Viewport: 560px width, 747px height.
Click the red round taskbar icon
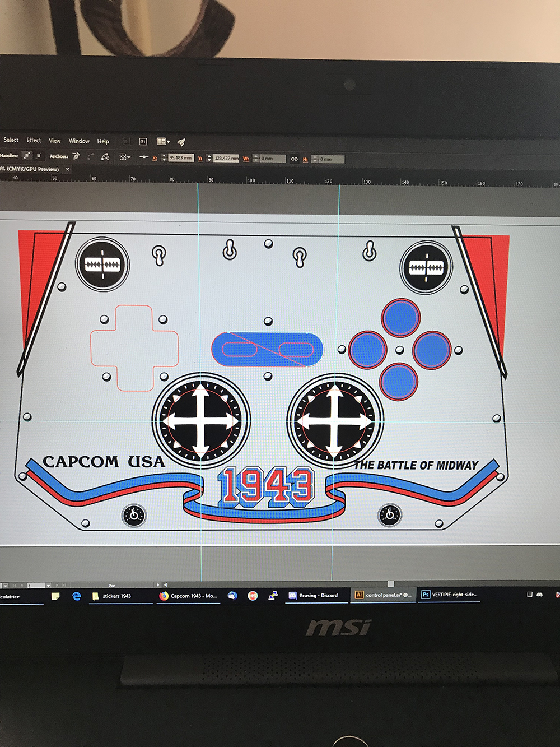point(253,596)
